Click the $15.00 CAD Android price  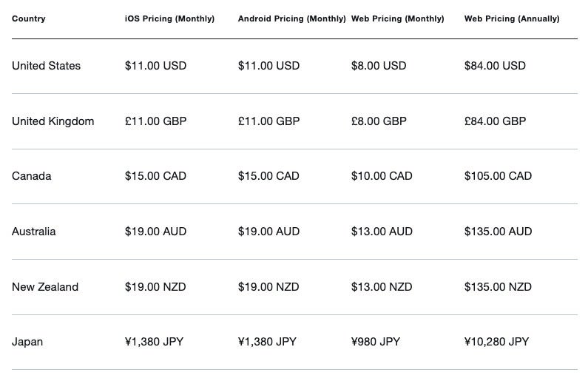pos(268,176)
